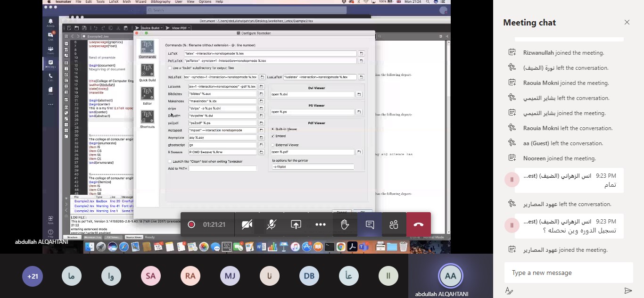Viewport: 644px width, 298px height.
Task: Select the External Viewer radio option
Action: point(273,145)
